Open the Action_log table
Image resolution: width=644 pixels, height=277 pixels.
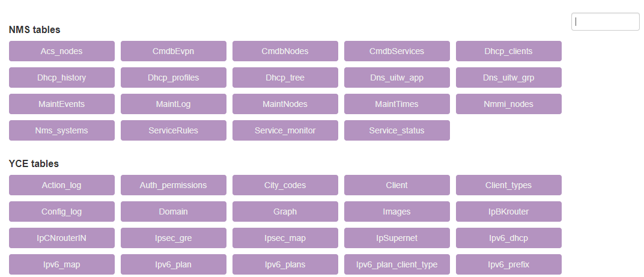(62, 185)
